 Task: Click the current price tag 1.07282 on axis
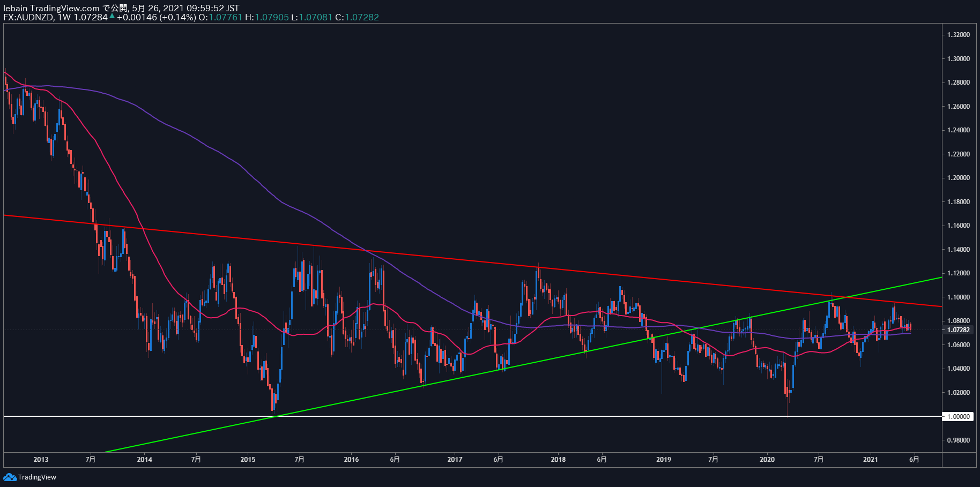click(x=959, y=330)
